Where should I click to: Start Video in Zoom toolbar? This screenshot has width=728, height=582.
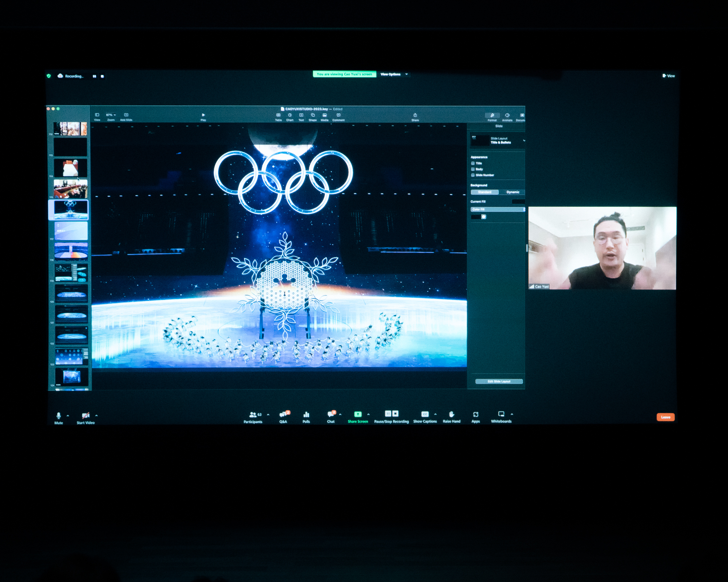pyautogui.click(x=86, y=418)
